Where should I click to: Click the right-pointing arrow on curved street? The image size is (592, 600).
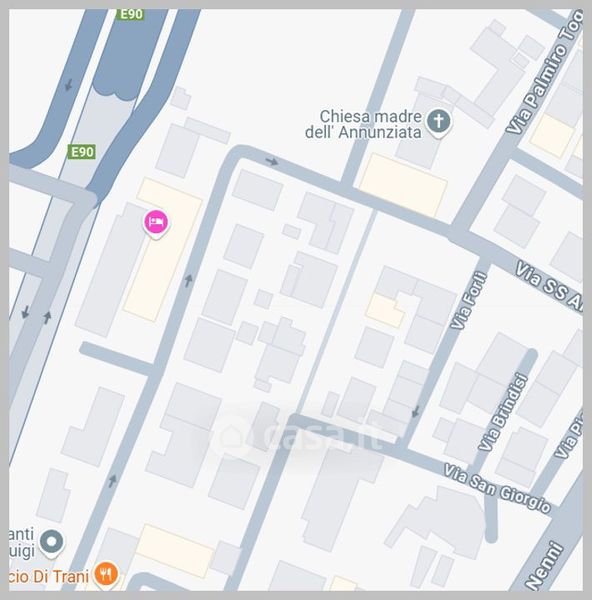[272, 161]
